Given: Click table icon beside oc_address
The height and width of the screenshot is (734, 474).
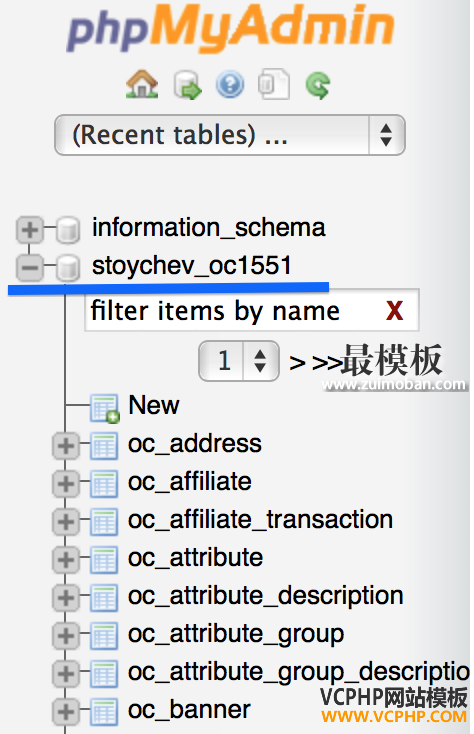Looking at the screenshot, I should point(104,446).
